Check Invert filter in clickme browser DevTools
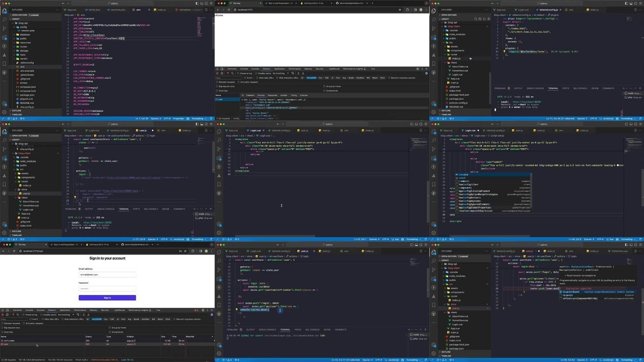Screen dimensions: 644x362 pos(245,78)
